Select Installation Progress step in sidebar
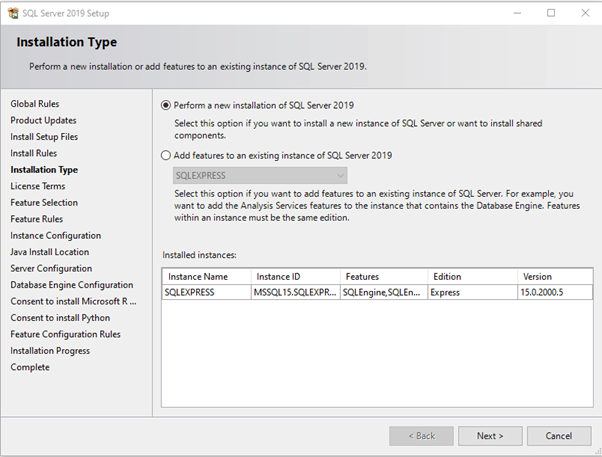 pos(50,351)
